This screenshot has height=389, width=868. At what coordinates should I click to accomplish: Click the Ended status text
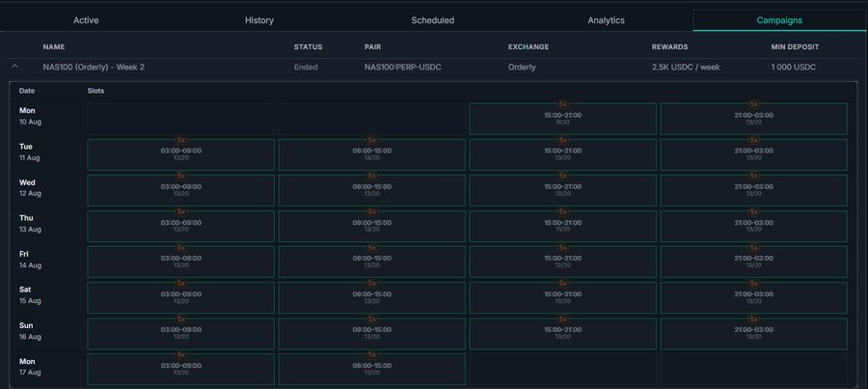coord(306,67)
